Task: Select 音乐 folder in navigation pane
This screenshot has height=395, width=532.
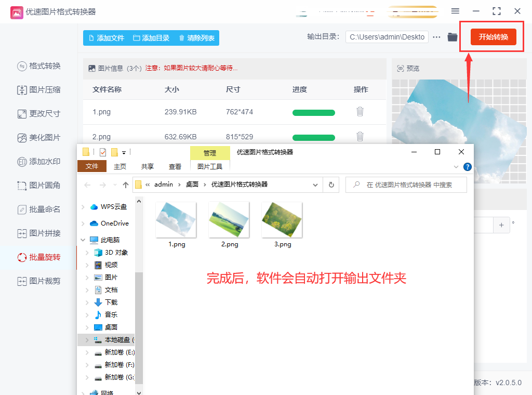Action: [x=106, y=315]
